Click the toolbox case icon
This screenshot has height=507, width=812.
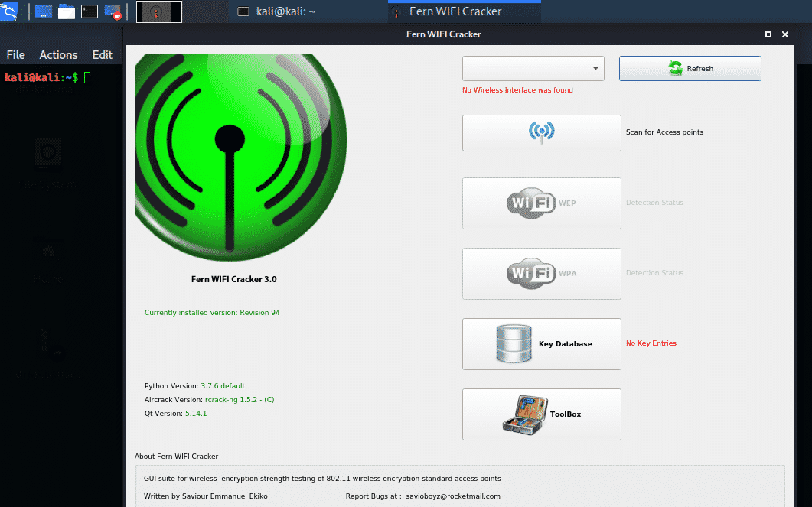tap(525, 414)
